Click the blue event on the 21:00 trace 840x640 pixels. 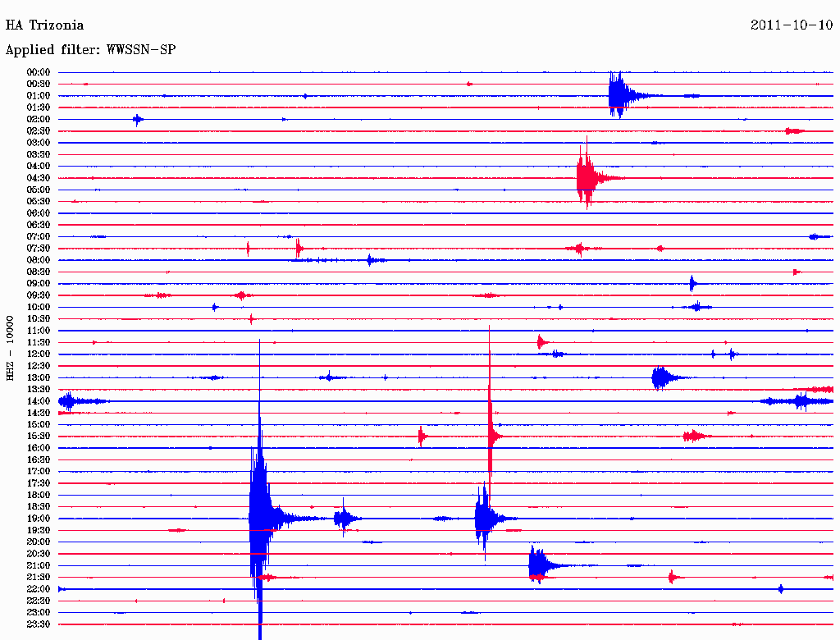tap(538, 565)
